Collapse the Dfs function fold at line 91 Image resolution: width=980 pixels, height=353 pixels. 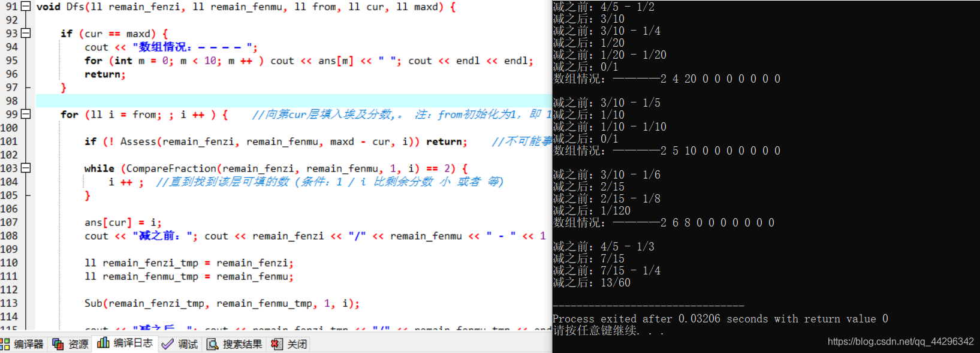tap(26, 7)
